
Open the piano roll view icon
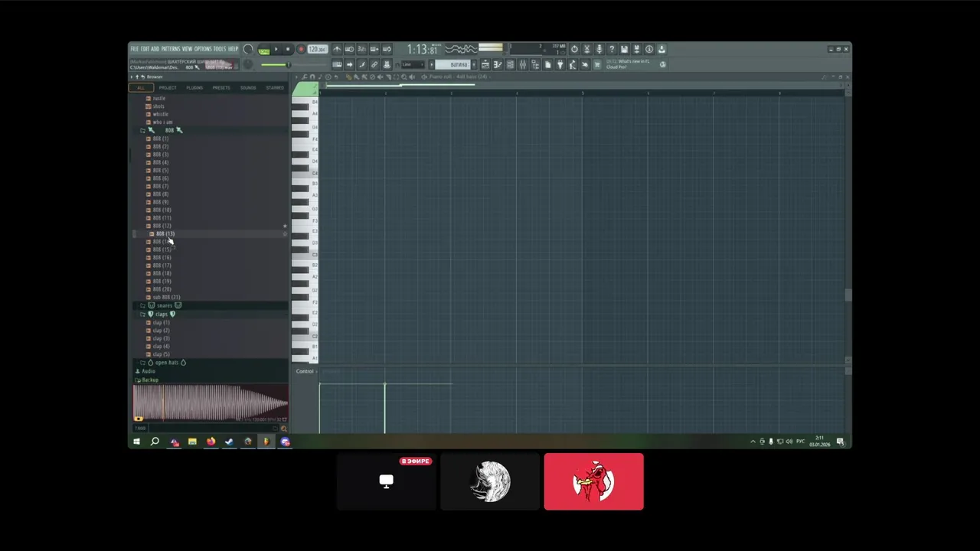click(498, 64)
